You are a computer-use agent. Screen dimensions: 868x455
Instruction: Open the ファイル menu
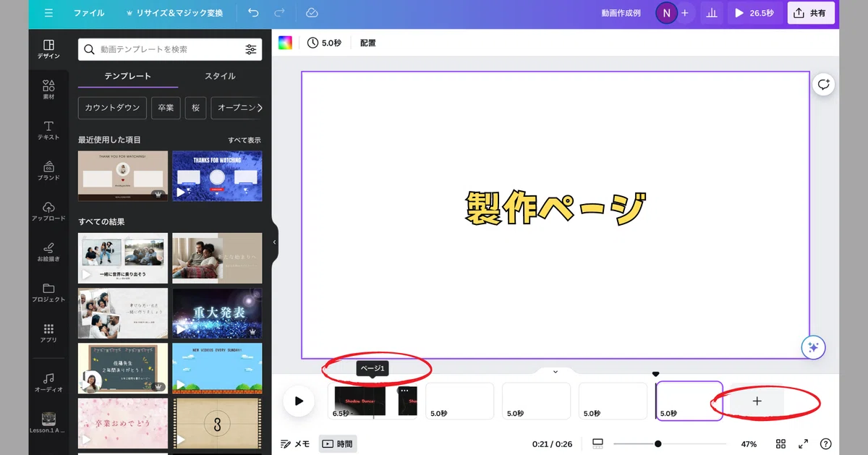click(88, 13)
